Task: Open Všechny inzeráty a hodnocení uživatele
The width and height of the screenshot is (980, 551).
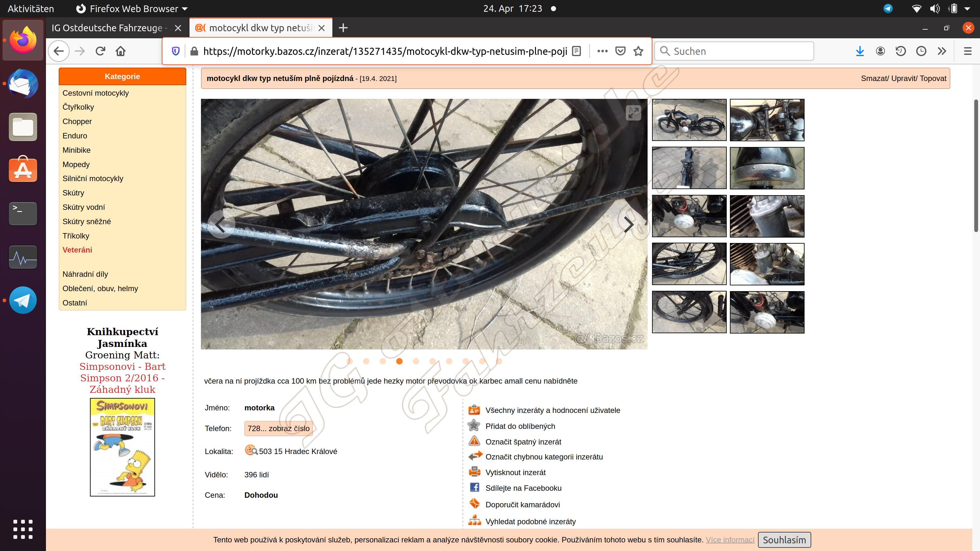Action: (x=553, y=410)
